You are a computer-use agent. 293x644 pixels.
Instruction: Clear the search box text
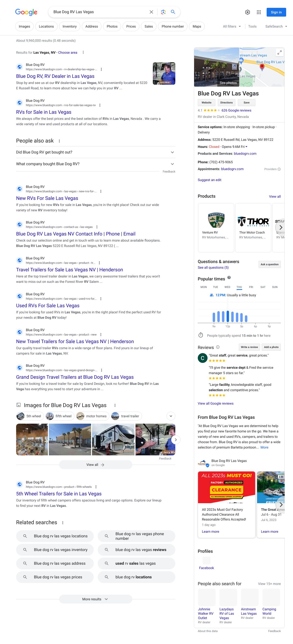point(151,12)
